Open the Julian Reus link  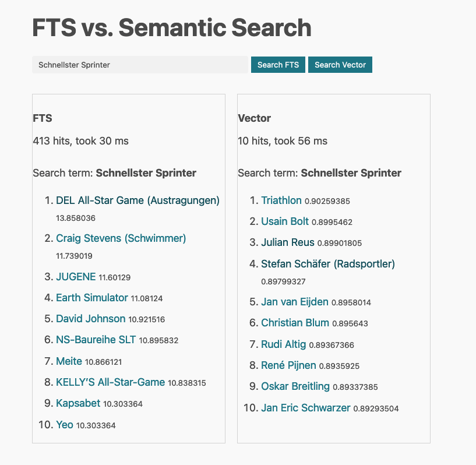(x=288, y=242)
